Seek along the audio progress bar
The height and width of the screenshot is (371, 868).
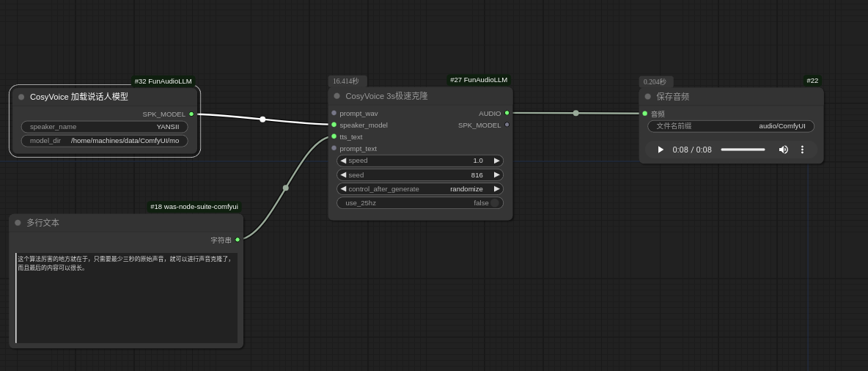[x=743, y=150]
